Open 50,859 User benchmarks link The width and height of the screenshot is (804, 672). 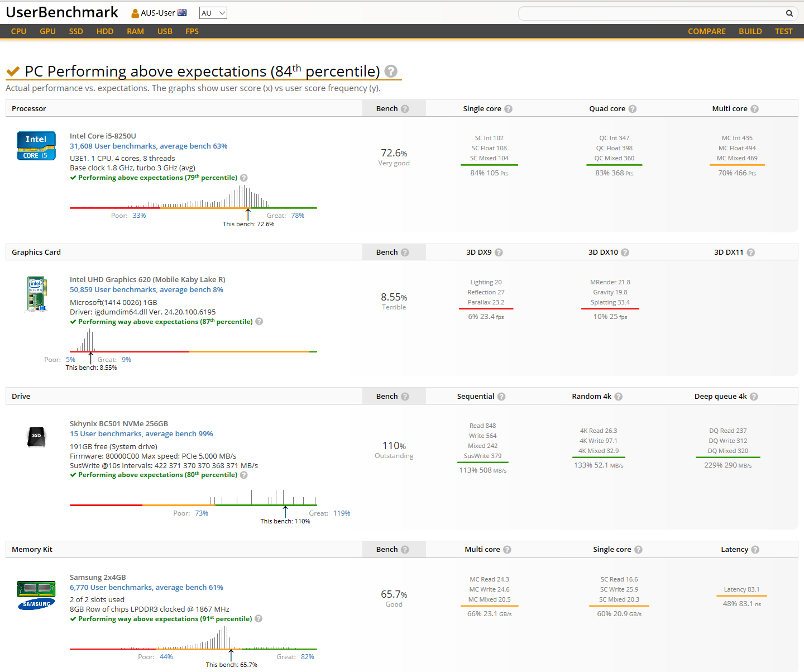point(146,290)
